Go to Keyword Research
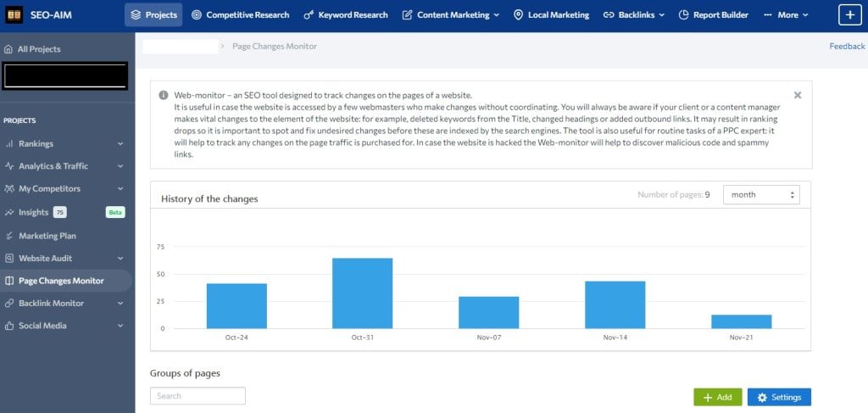The height and width of the screenshot is (413, 868). [x=346, y=15]
